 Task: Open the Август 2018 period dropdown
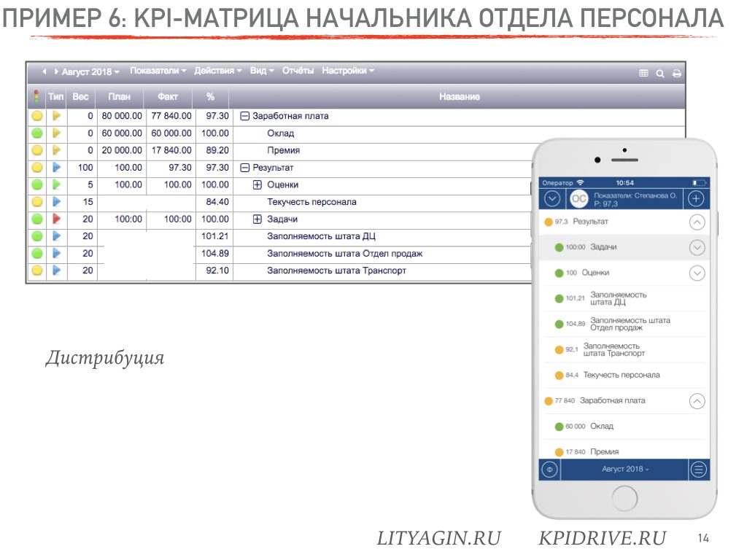(x=90, y=72)
